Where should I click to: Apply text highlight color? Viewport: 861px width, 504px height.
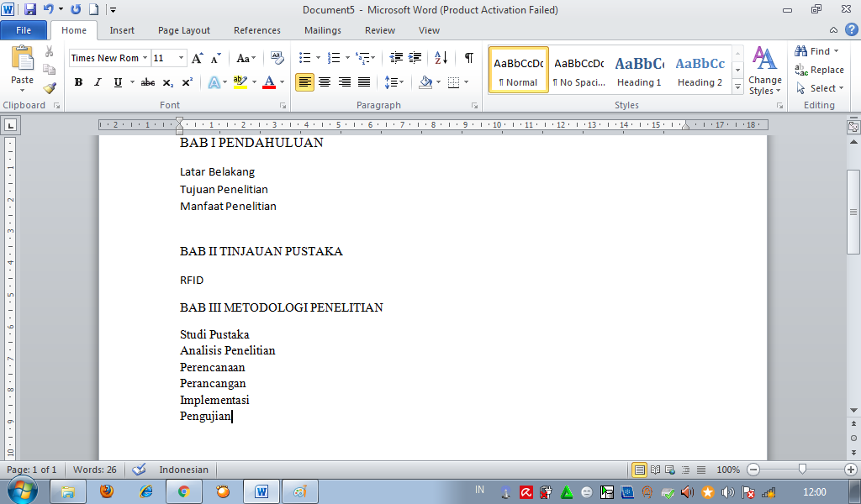(242, 83)
